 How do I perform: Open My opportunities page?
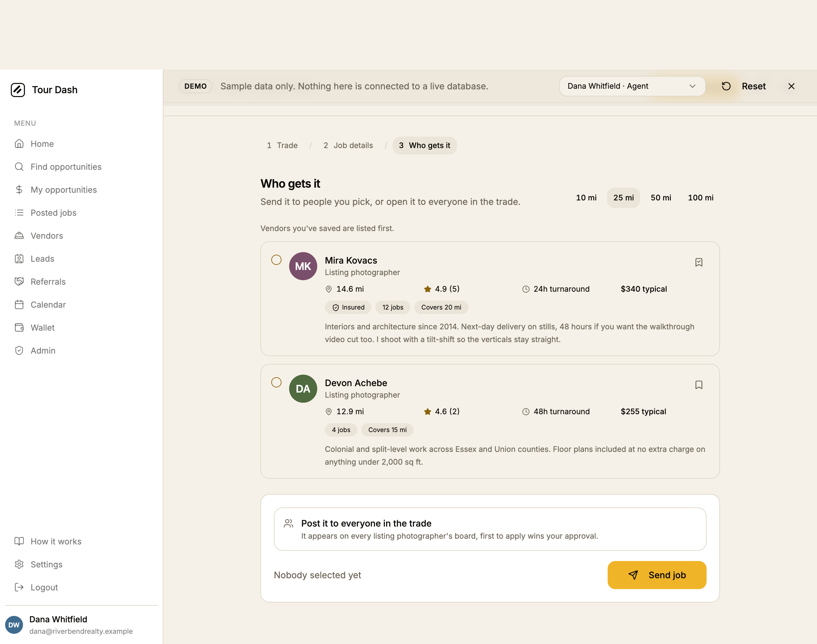[x=81, y=190]
